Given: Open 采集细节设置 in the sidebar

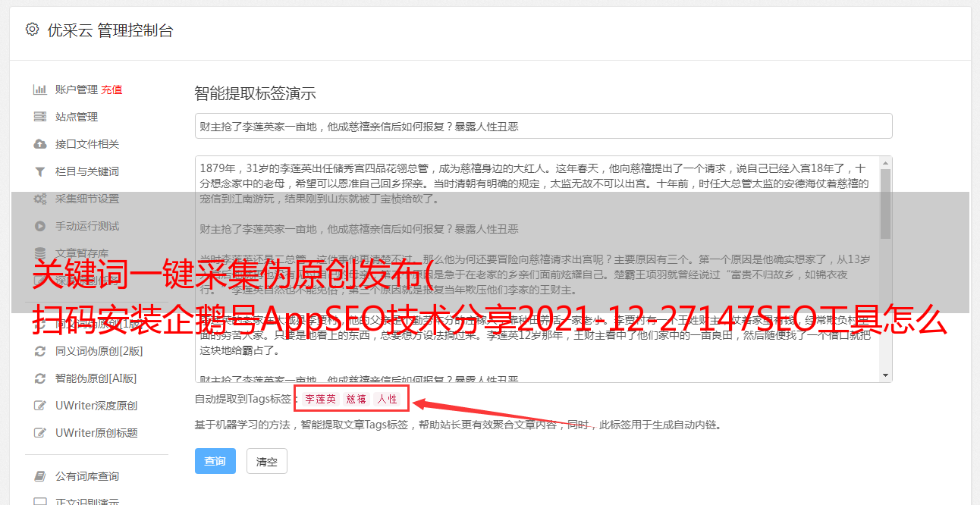Looking at the screenshot, I should click(87, 199).
